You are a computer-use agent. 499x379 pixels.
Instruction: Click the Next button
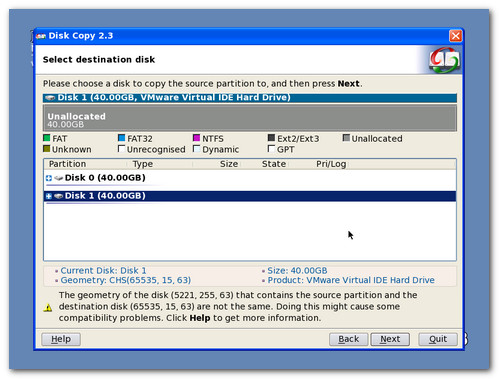(x=390, y=339)
